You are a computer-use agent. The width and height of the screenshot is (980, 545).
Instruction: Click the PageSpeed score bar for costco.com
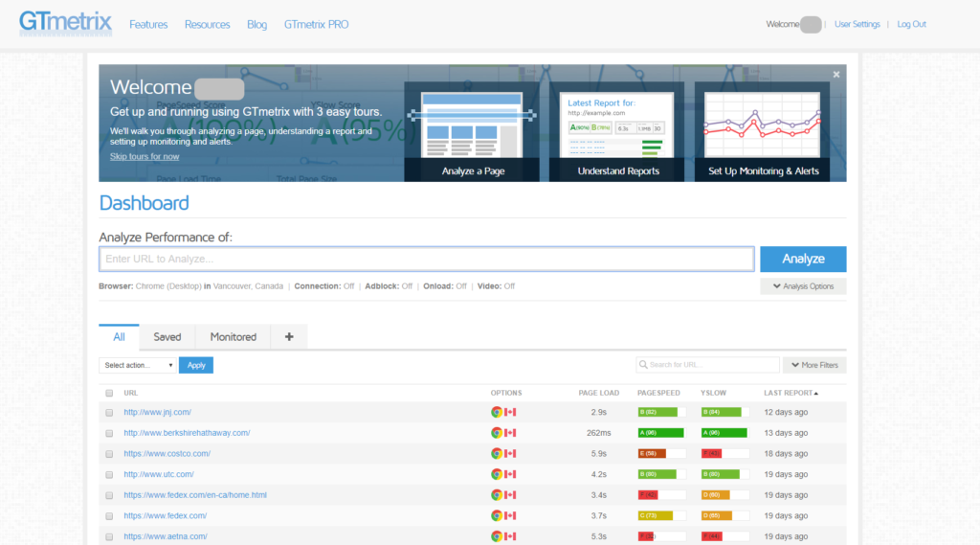coord(661,454)
